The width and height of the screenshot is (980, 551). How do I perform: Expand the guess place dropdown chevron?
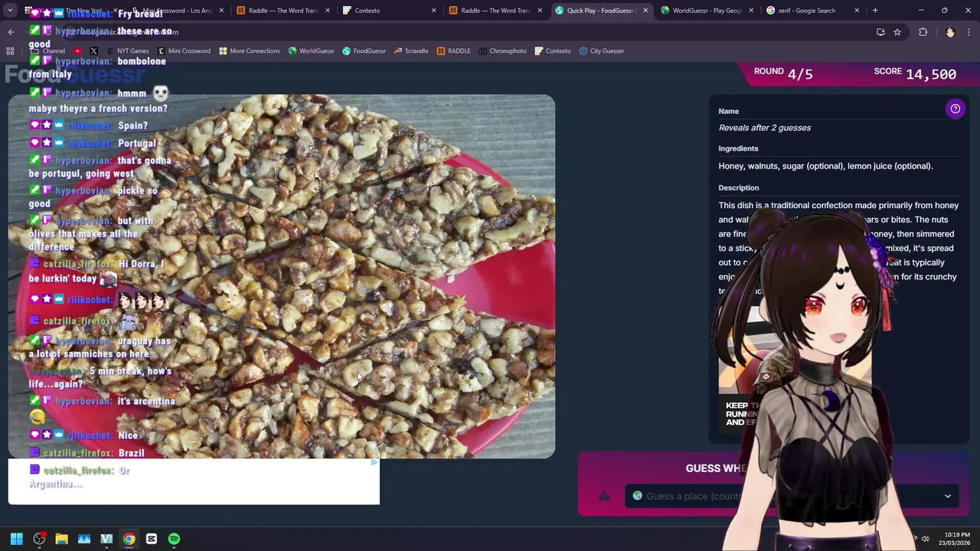pos(947,496)
